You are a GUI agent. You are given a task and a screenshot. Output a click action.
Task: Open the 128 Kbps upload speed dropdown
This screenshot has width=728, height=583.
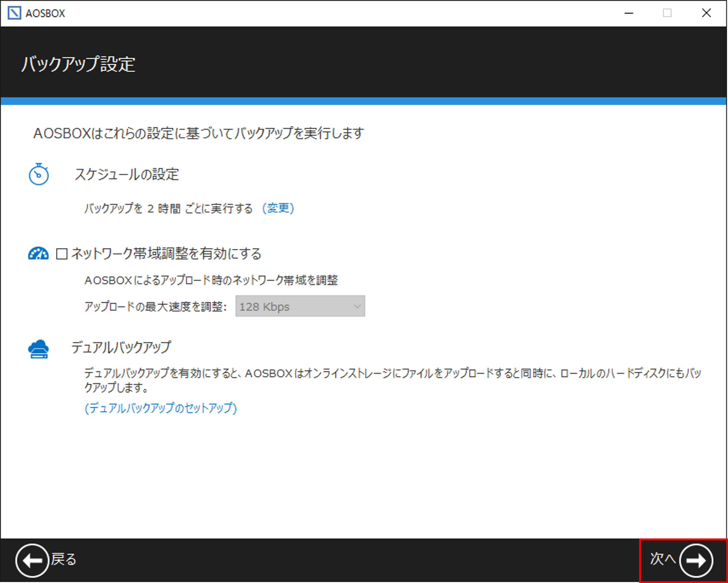[300, 306]
